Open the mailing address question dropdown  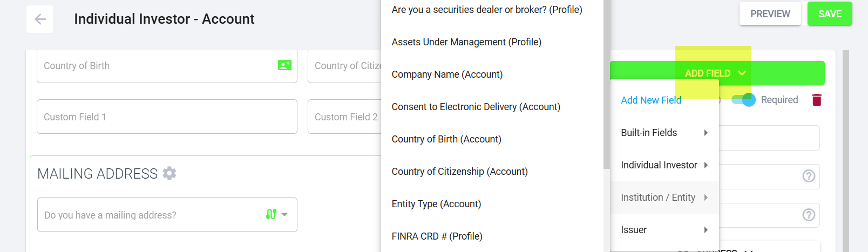(284, 215)
